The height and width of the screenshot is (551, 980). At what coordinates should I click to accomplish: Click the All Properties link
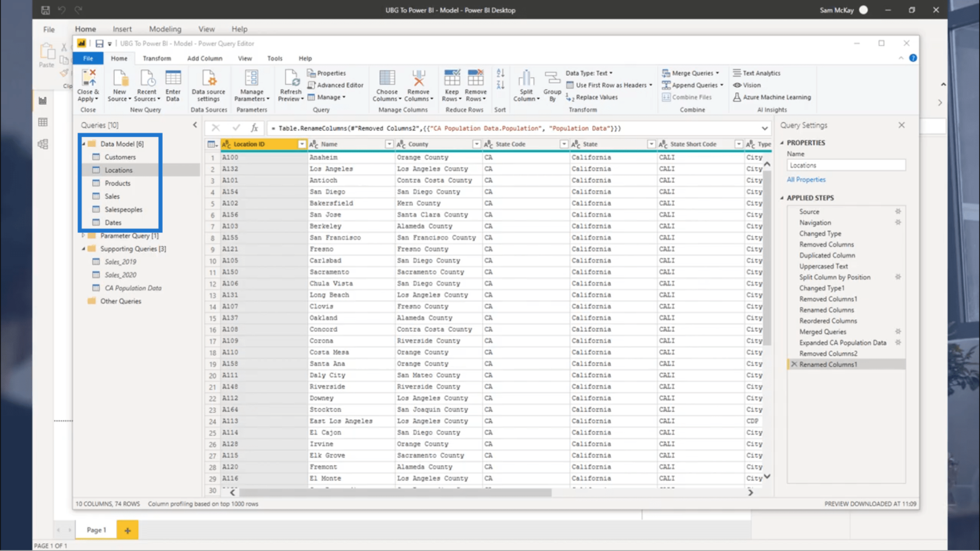pos(806,180)
